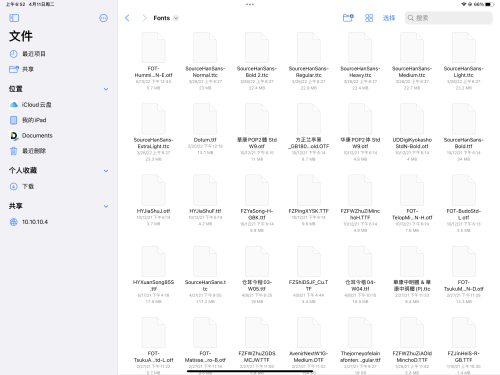Open file SourceHanSans-ExtraLight.ttc

(x=153, y=133)
